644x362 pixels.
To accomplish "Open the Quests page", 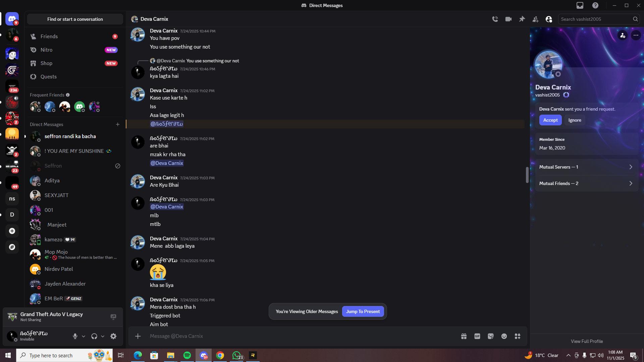I will (49, 76).
